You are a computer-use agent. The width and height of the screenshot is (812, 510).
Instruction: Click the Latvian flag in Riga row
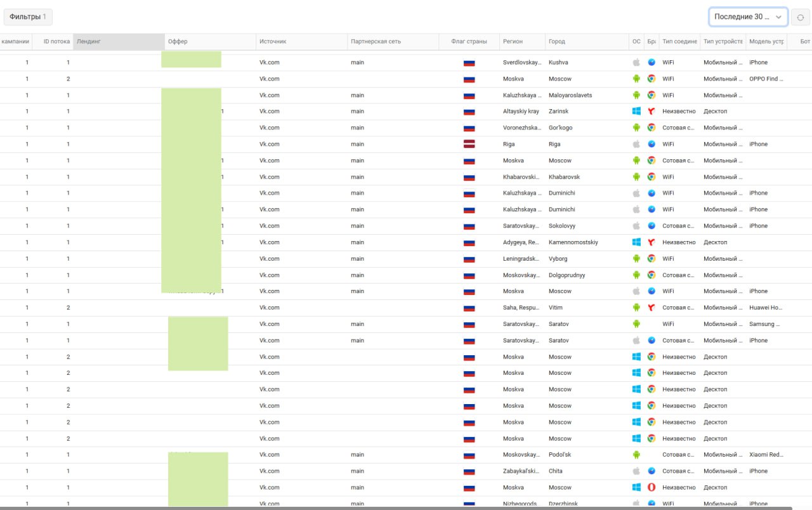(x=469, y=144)
